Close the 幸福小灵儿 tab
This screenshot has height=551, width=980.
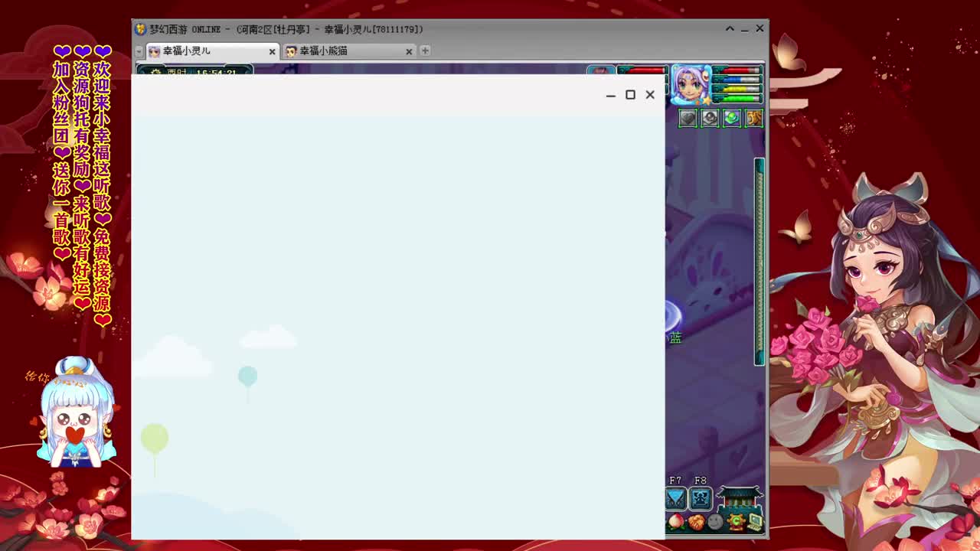pyautogui.click(x=272, y=51)
